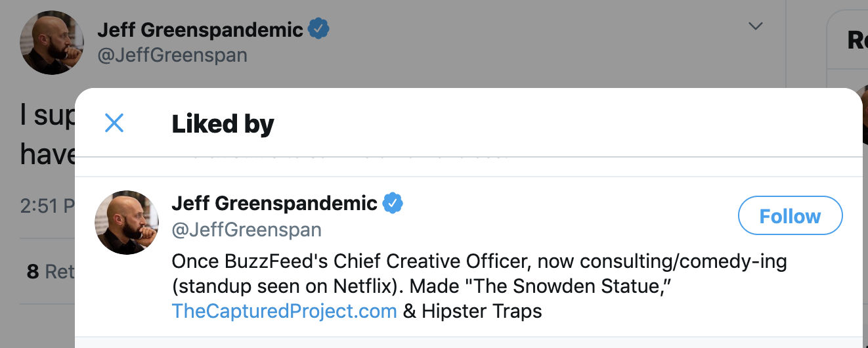Open tweet options chevron menu
Image resolution: width=868 pixels, height=348 pixels.
756,26
